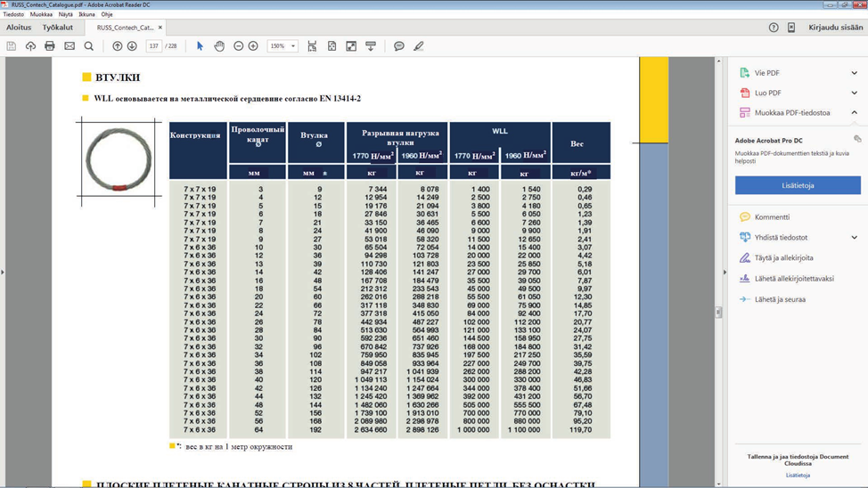The width and height of the screenshot is (868, 488).
Task: Click Kirjaudu sisään sign-in link
Action: 835,28
